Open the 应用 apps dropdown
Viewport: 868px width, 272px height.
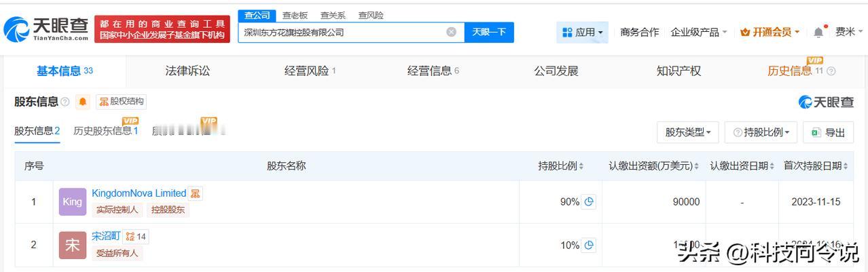coord(583,32)
